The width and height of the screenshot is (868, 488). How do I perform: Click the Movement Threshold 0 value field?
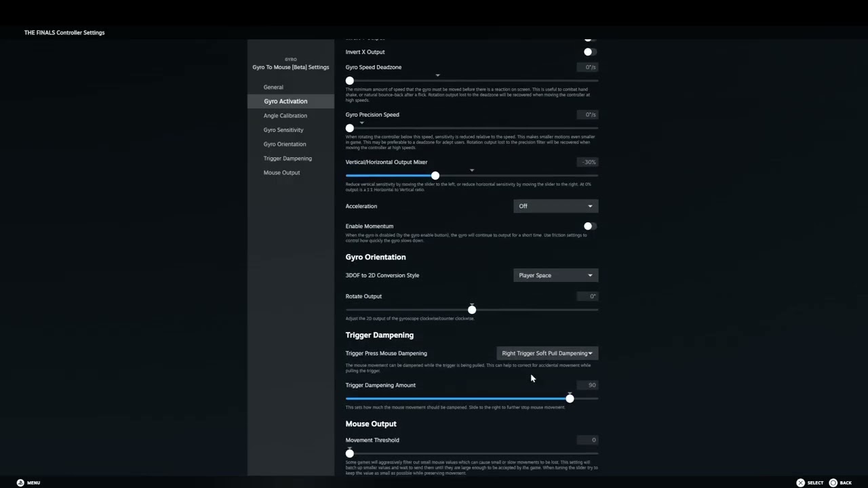[587, 440]
